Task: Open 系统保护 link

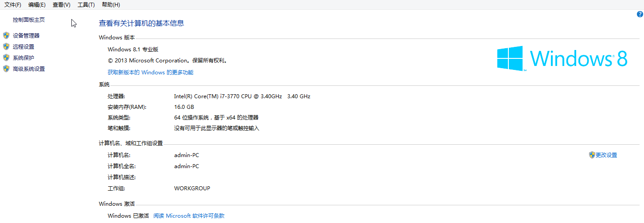Action: [23, 58]
